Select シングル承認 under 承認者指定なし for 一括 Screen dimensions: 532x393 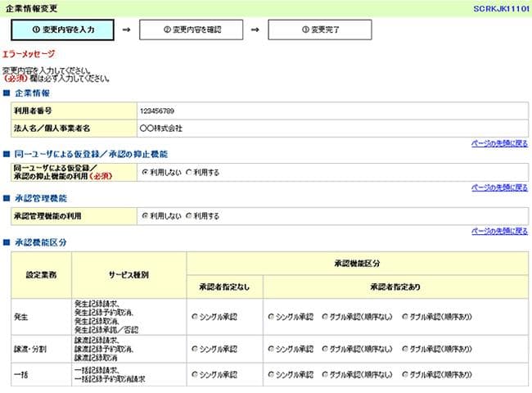pos(195,374)
